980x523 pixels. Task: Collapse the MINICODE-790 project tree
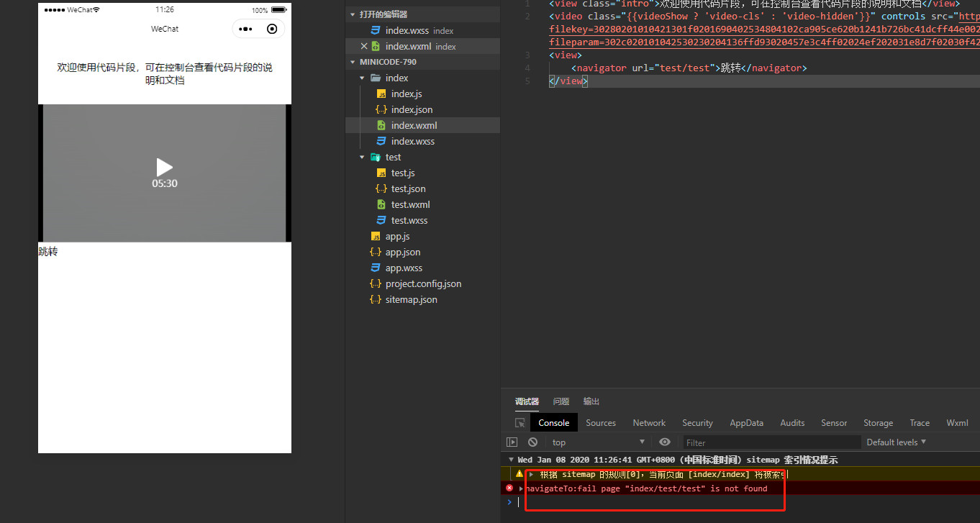tap(353, 62)
